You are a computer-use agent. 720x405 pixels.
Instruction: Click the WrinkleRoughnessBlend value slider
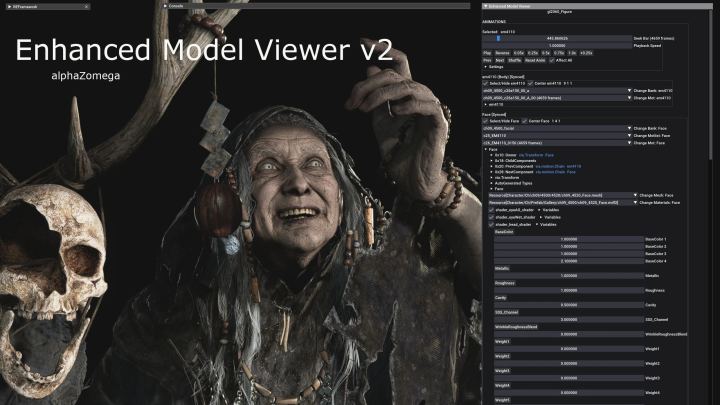click(x=569, y=334)
